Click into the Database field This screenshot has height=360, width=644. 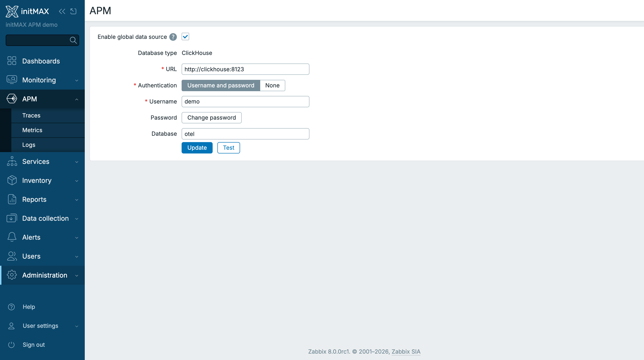245,134
